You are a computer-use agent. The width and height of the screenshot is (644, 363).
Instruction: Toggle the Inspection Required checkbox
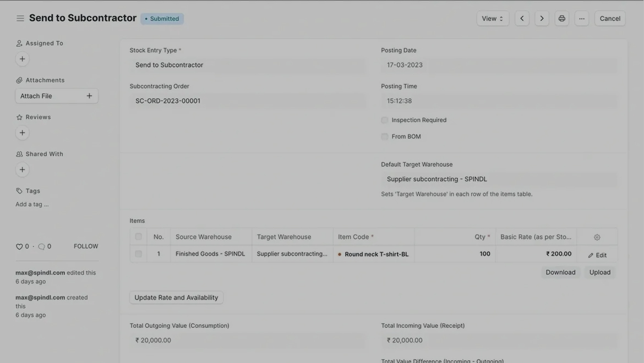(x=385, y=120)
